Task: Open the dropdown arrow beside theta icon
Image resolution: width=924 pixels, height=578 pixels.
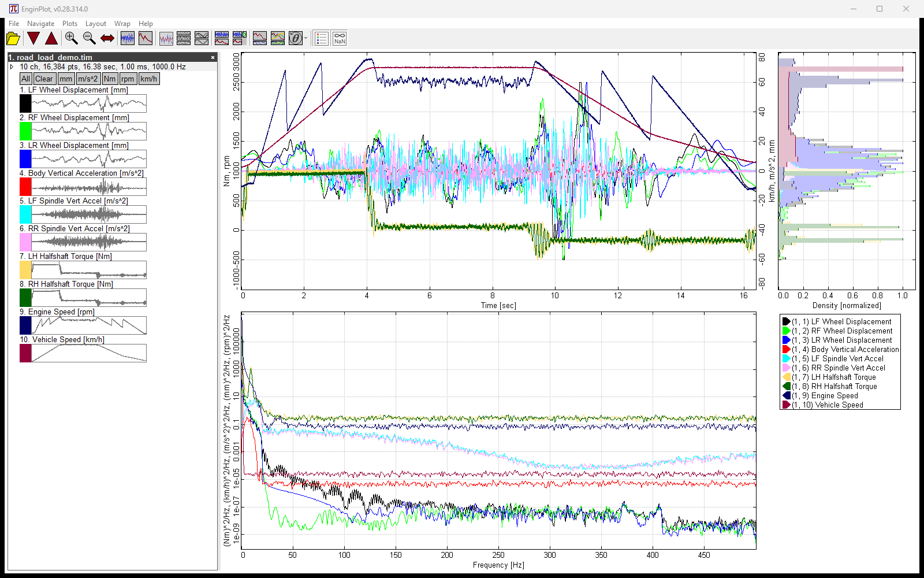Action: click(306, 39)
